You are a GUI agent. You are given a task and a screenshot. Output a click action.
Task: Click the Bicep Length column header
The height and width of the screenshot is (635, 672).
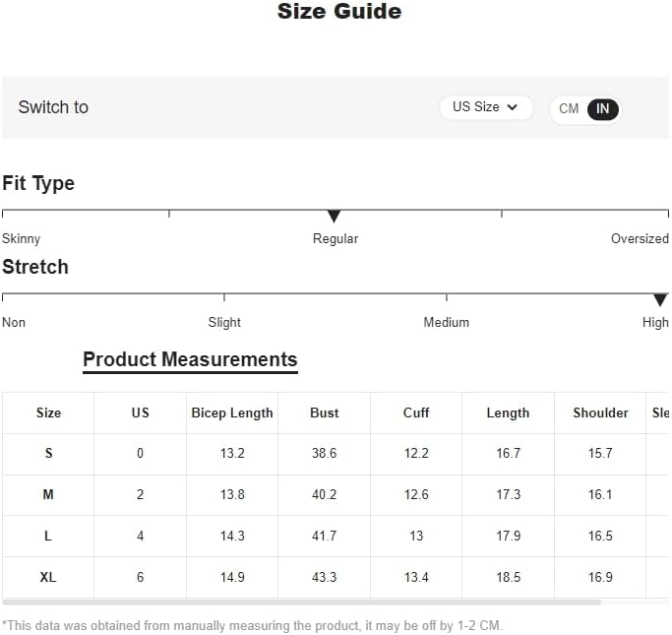click(232, 413)
